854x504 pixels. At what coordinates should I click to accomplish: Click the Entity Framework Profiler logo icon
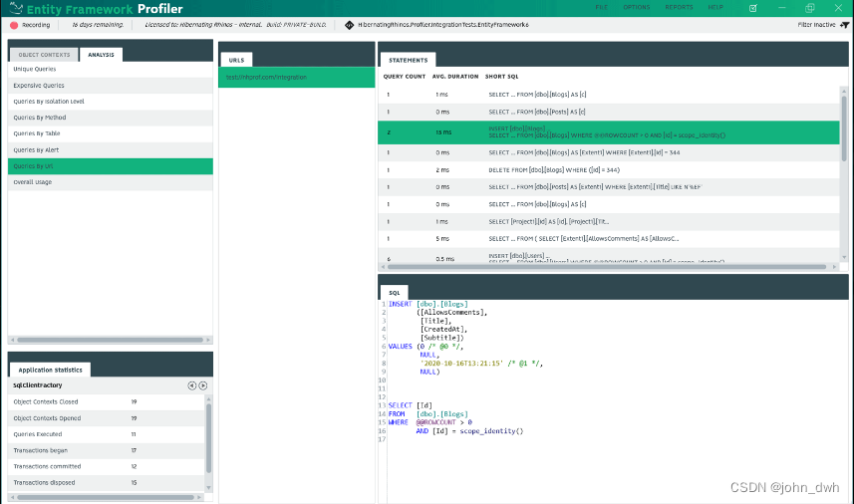coord(14,8)
